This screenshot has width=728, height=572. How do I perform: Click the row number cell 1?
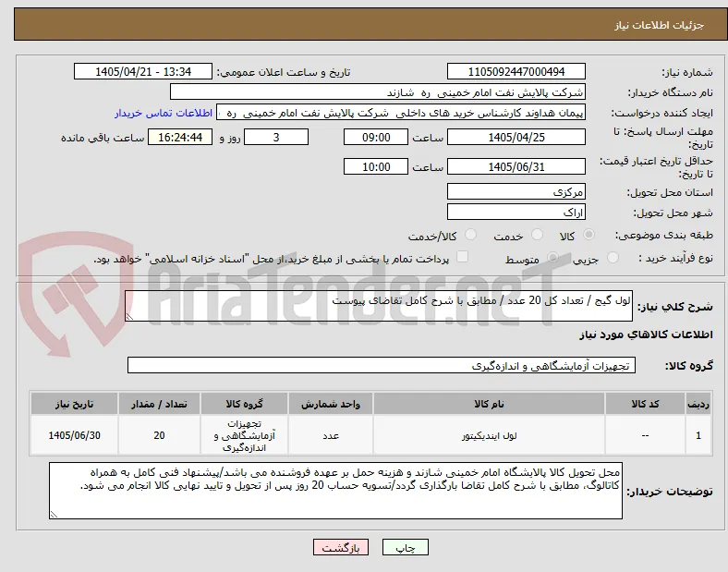[698, 435]
